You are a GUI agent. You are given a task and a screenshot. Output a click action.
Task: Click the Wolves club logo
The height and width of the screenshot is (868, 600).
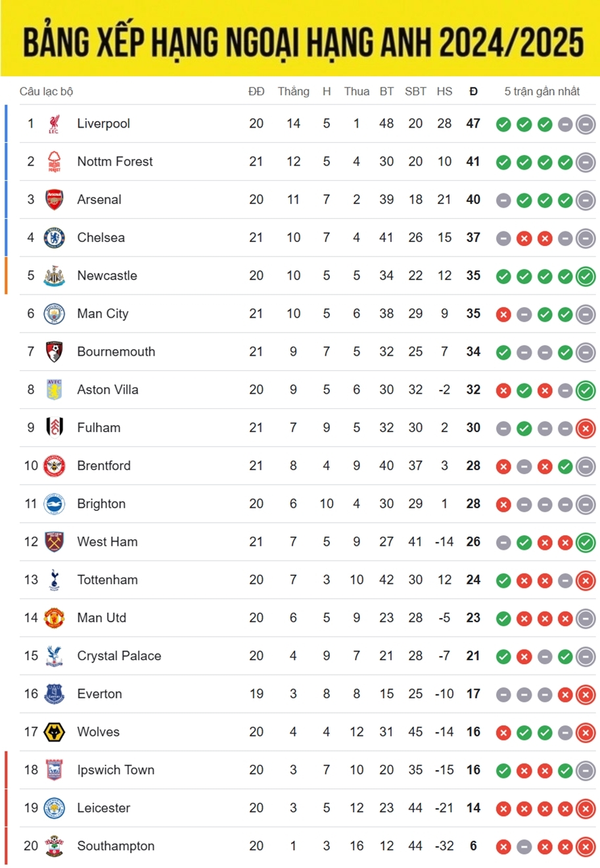pyautogui.click(x=54, y=733)
